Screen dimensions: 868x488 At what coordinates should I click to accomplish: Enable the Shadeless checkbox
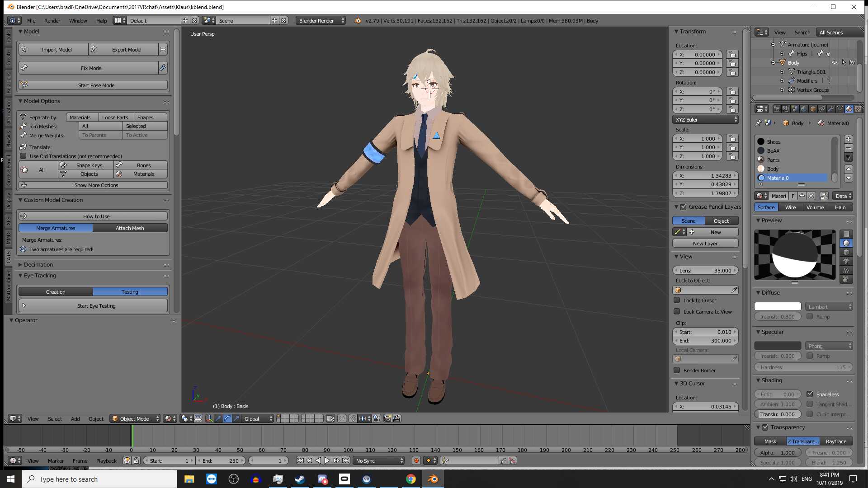click(x=810, y=394)
